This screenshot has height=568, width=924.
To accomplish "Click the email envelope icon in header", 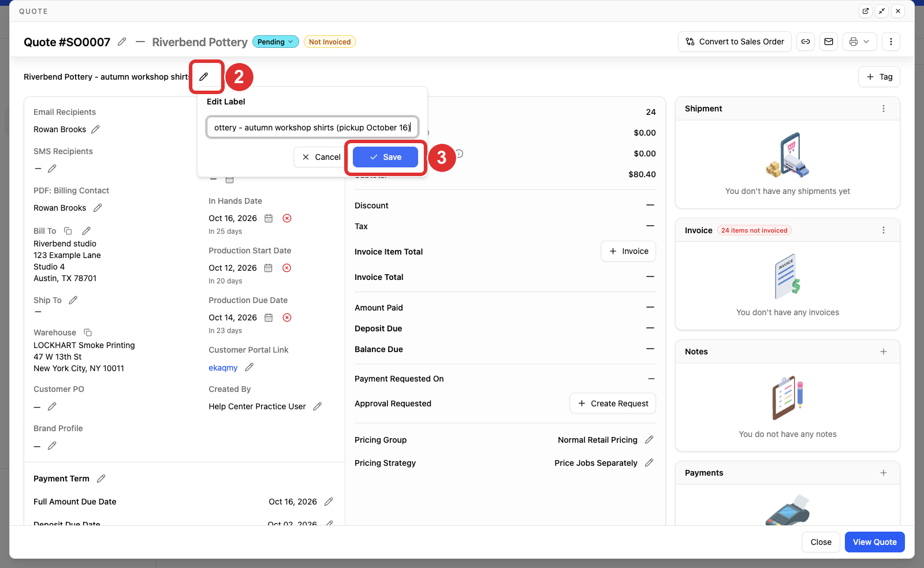I will click(x=829, y=42).
